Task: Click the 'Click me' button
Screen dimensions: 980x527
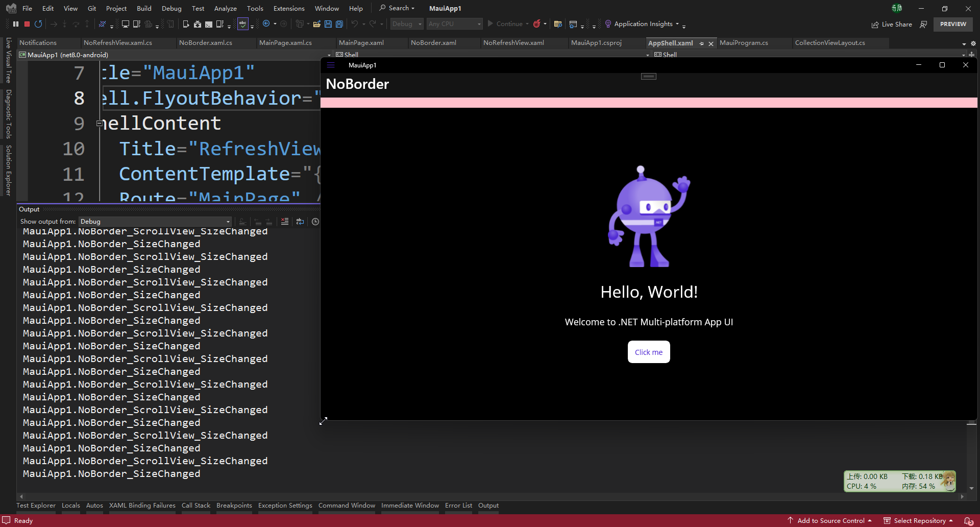Action: click(648, 352)
